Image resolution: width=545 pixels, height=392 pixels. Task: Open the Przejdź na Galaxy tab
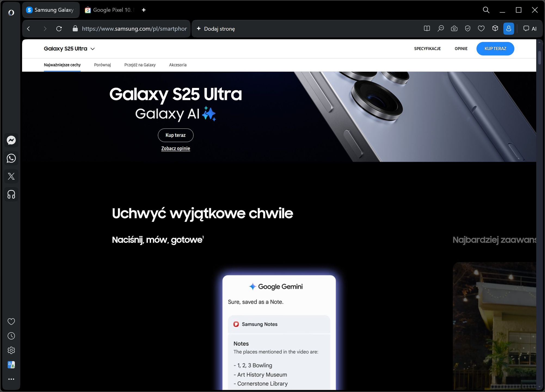pos(140,65)
